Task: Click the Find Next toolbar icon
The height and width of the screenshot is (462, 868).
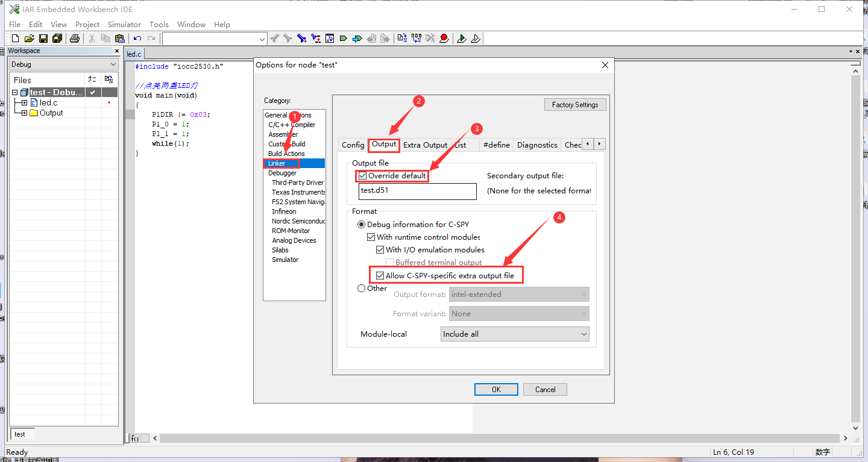Action: point(288,39)
